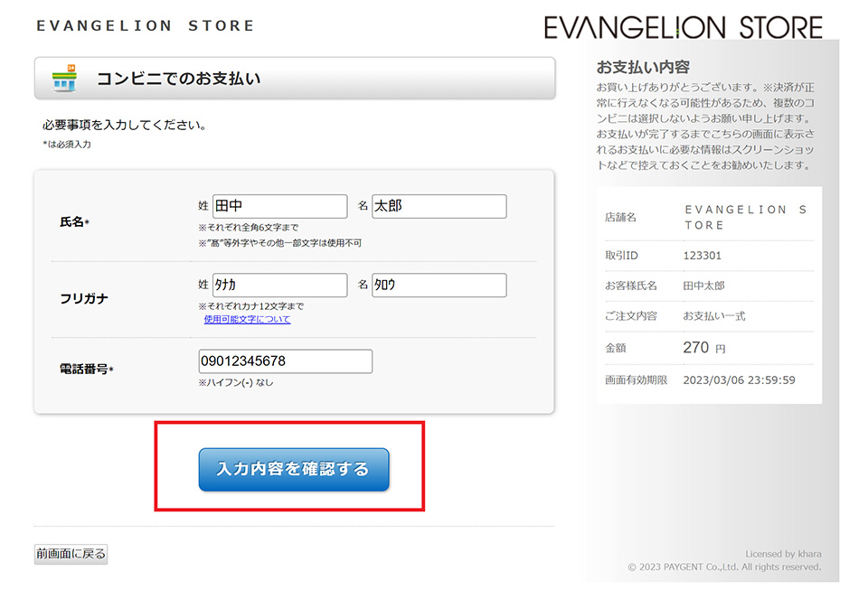Click the フリガナ field label
This screenshot has height=609, width=868.
coord(84,299)
